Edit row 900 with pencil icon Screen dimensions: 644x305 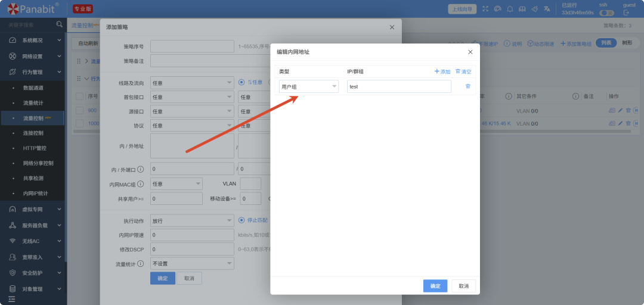(620, 110)
